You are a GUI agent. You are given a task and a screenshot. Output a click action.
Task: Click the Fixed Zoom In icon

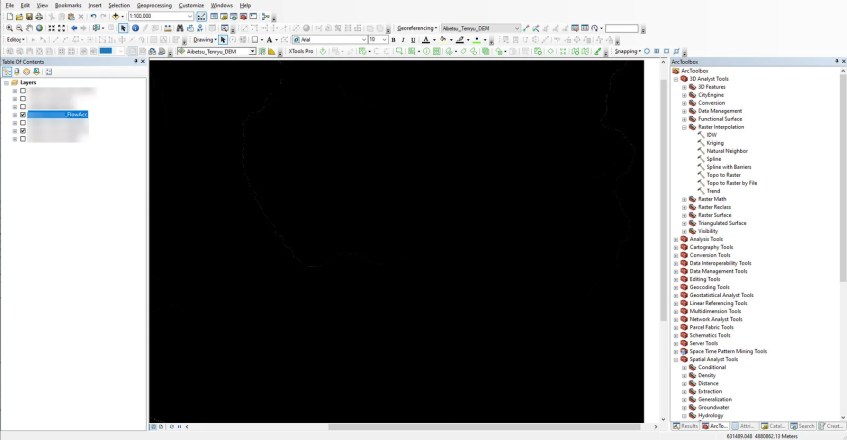point(51,28)
